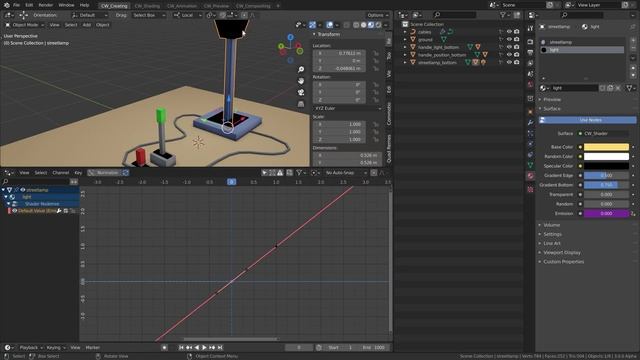
Task: Add a material slot with plus button
Action: (x=633, y=40)
